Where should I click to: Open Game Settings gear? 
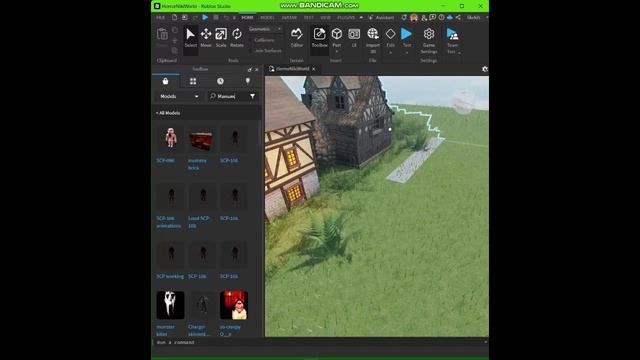click(x=429, y=40)
